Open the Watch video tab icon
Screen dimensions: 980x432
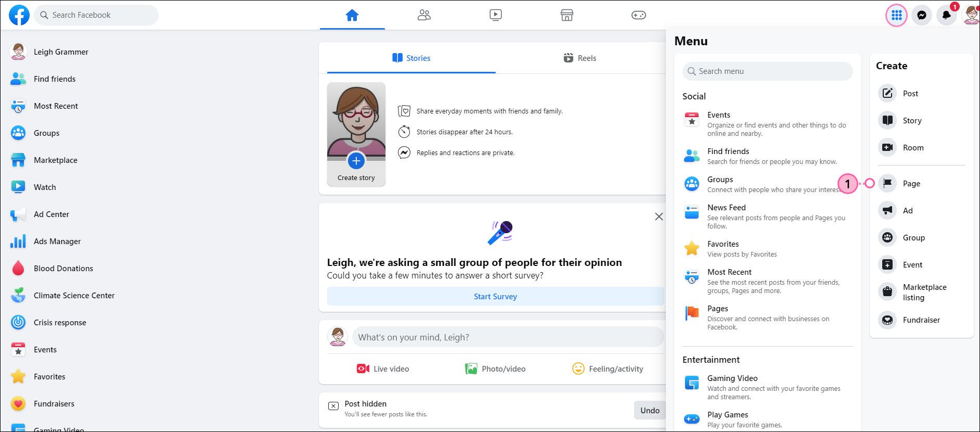(x=496, y=15)
